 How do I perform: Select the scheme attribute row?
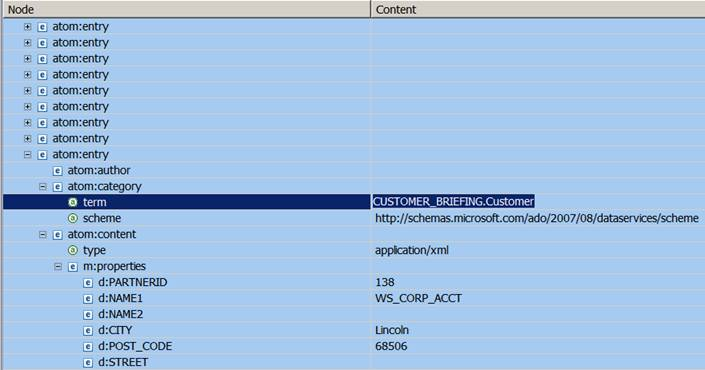354,218
